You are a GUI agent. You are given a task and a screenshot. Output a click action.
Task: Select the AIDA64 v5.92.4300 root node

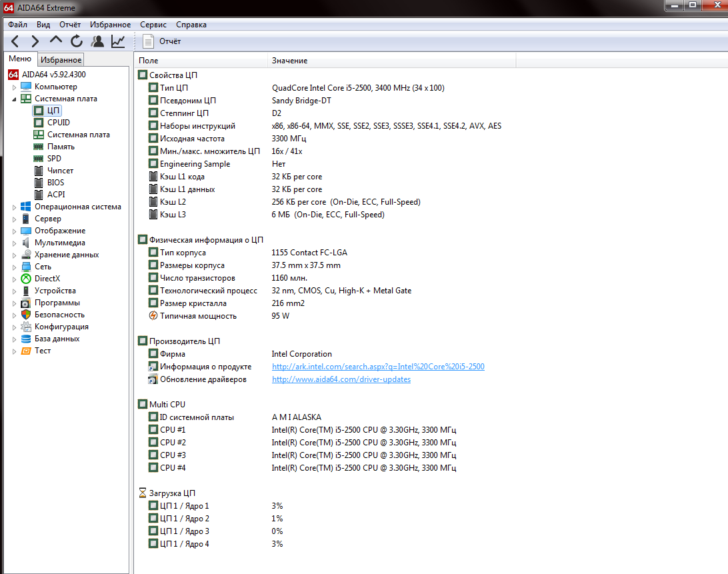point(54,74)
